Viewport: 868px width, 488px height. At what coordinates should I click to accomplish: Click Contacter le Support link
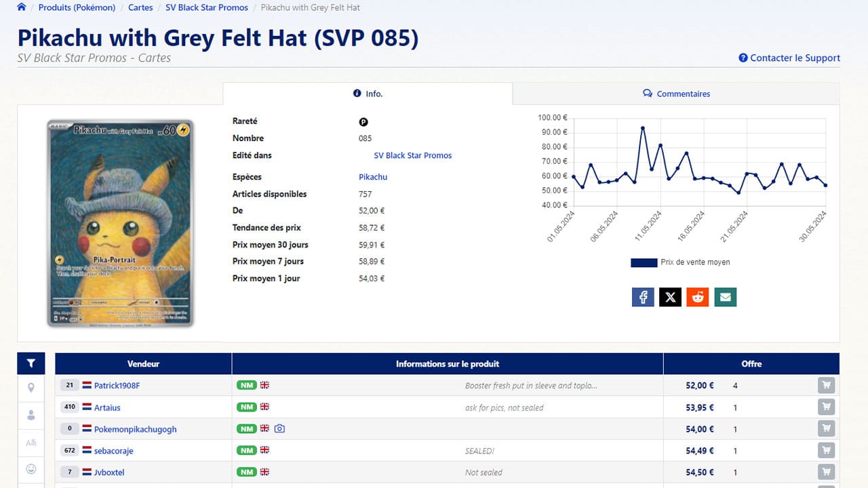coord(789,58)
